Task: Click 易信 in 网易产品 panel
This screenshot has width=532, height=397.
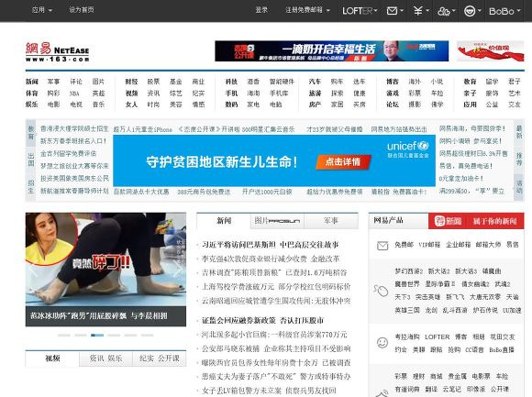Action: tap(513, 245)
